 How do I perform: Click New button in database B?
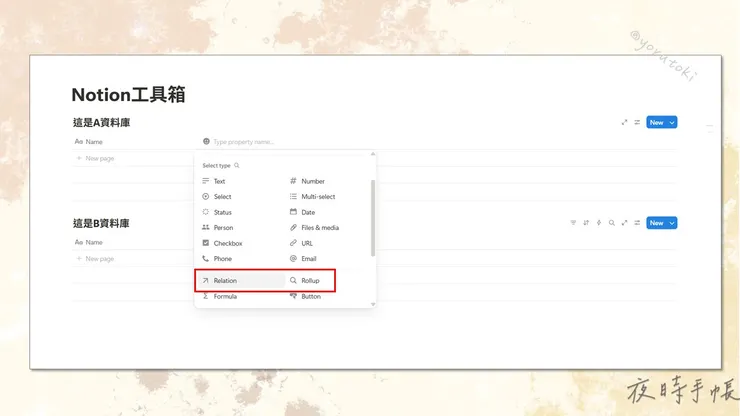pyautogui.click(x=656, y=223)
